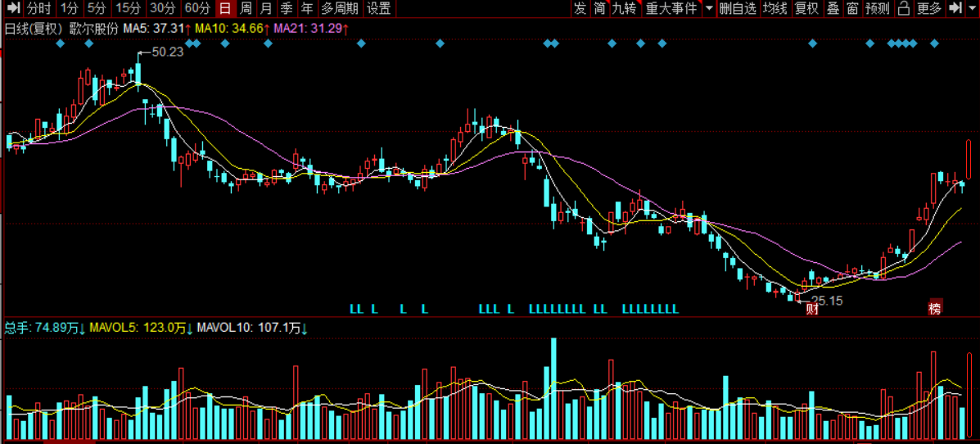Click the 发 button in the toolbar
Viewport: 980px width, 444px height.
(x=580, y=8)
